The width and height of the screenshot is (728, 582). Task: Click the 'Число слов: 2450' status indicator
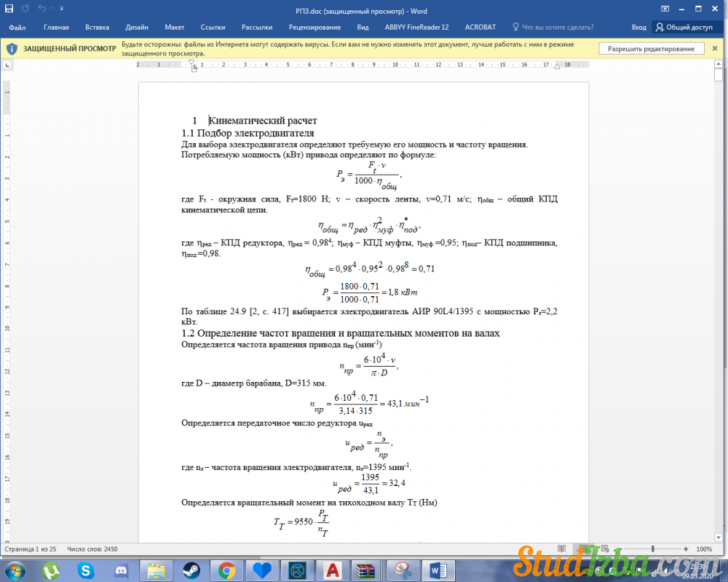coord(92,549)
